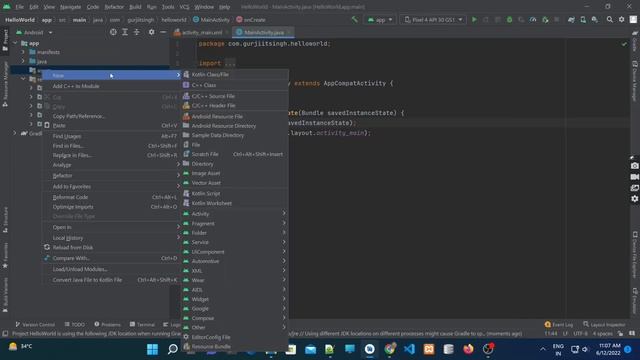Open the Pixel 4 API 30 device dropdown
The width and height of the screenshot is (640, 360).
coord(433,20)
